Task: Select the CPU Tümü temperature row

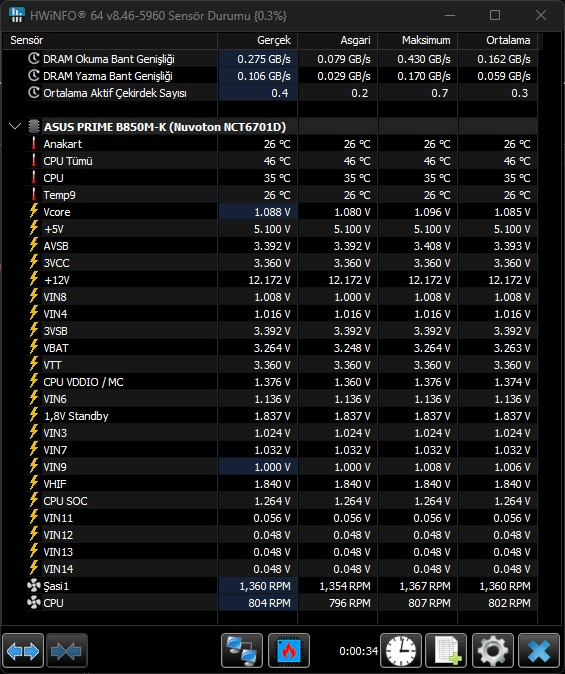Action: (270, 161)
